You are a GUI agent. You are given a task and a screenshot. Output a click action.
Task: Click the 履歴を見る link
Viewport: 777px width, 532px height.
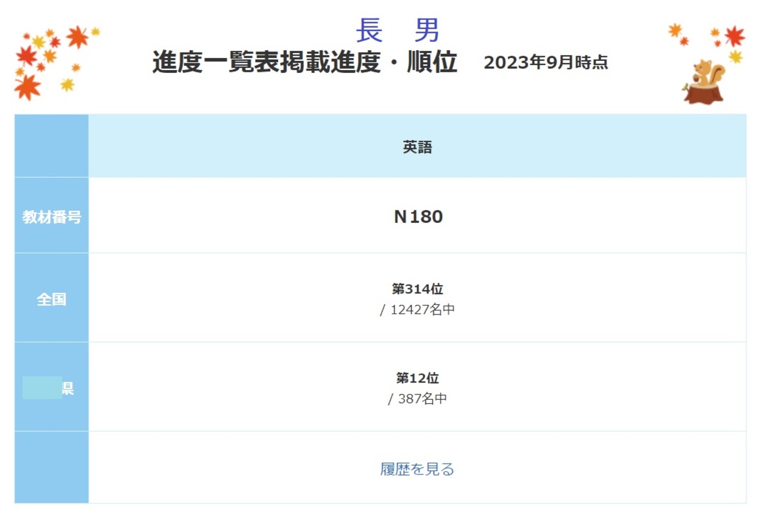[417, 469]
